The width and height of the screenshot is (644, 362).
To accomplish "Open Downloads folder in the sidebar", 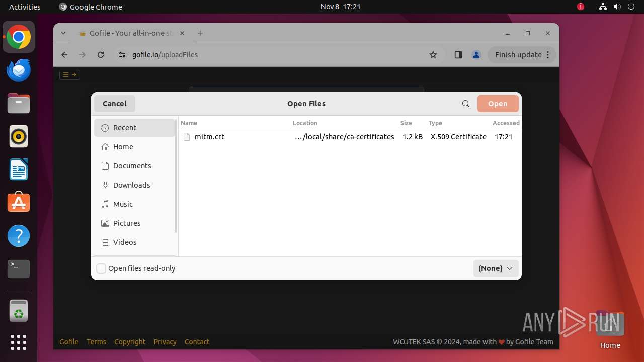I will point(134,185).
